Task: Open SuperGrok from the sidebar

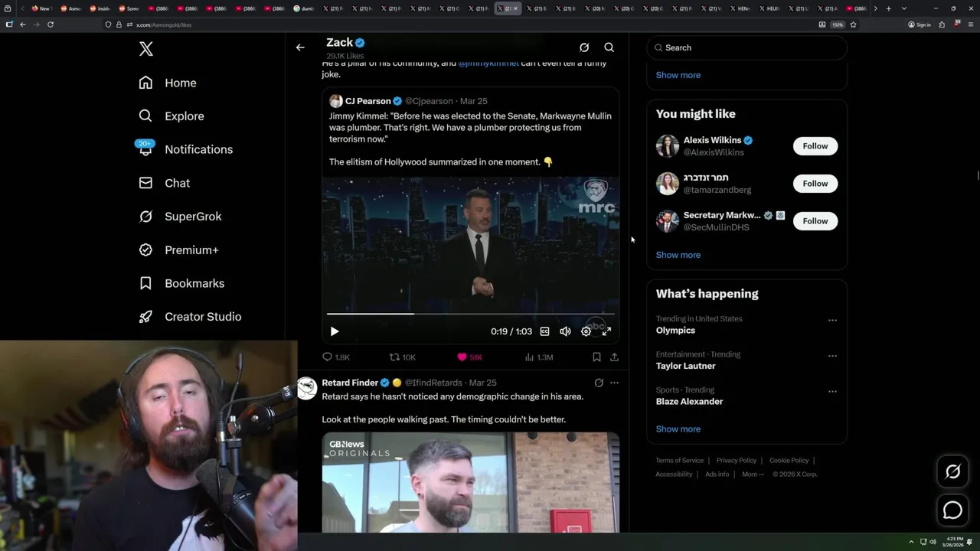Action: coord(180,217)
